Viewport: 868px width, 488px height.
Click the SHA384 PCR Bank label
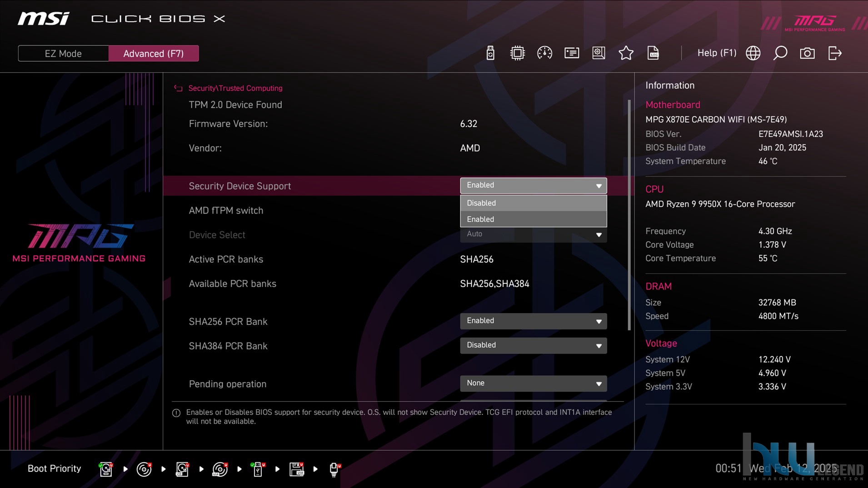[228, 346]
